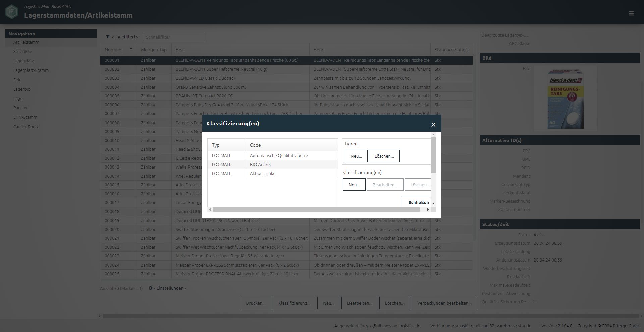The image size is (644, 332).
Task: Click the bottom toolbar Neu button
Action: pyautogui.click(x=329, y=303)
